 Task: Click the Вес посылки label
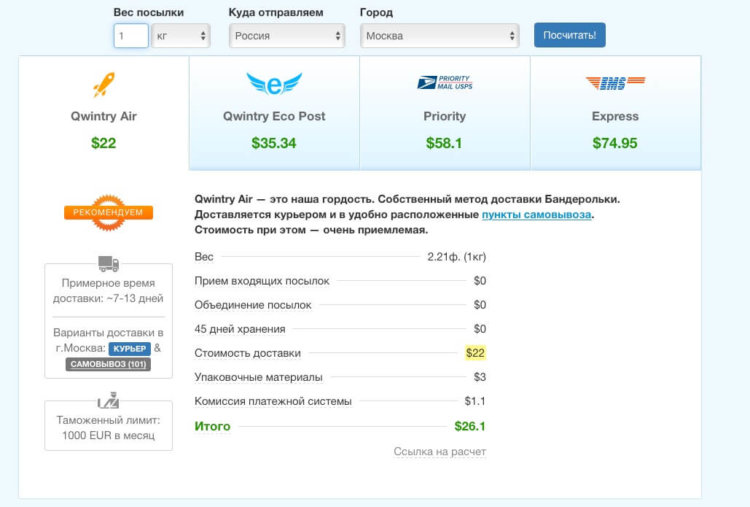click(x=149, y=12)
